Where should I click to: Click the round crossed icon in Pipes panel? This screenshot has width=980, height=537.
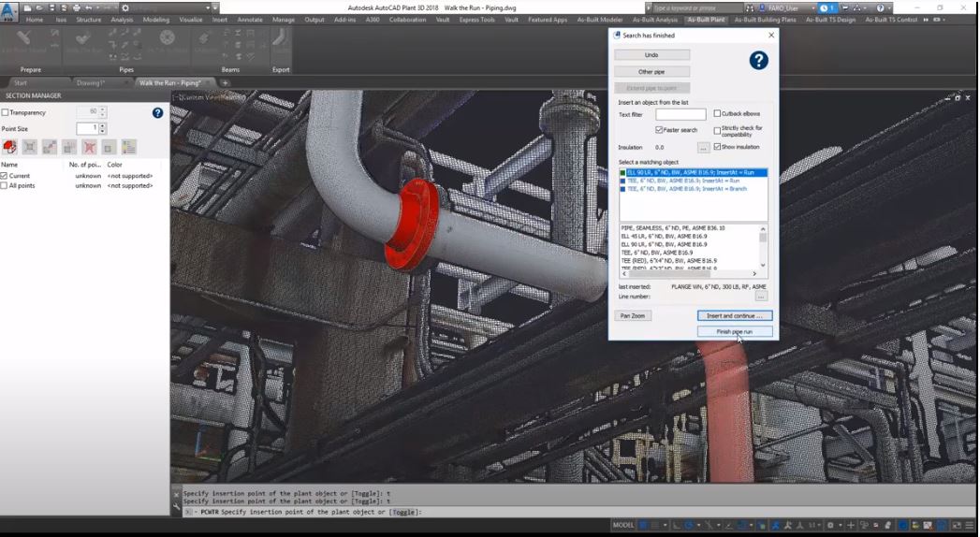[x=167, y=37]
